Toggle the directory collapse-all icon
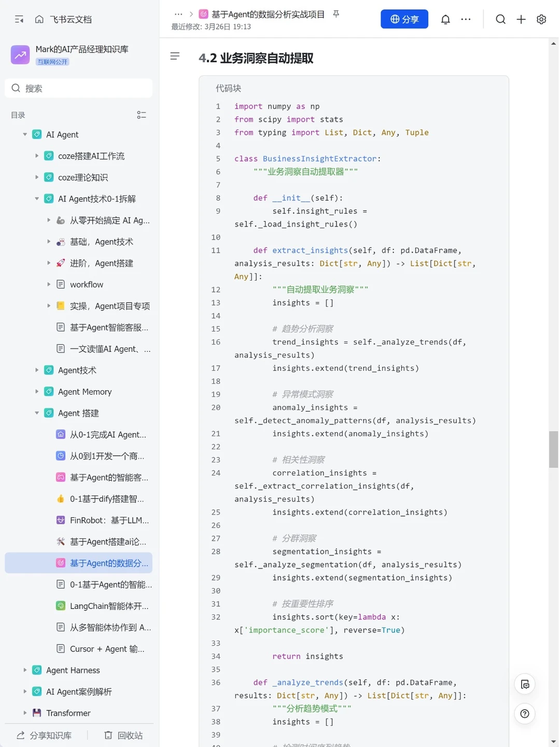560x747 pixels. click(141, 115)
